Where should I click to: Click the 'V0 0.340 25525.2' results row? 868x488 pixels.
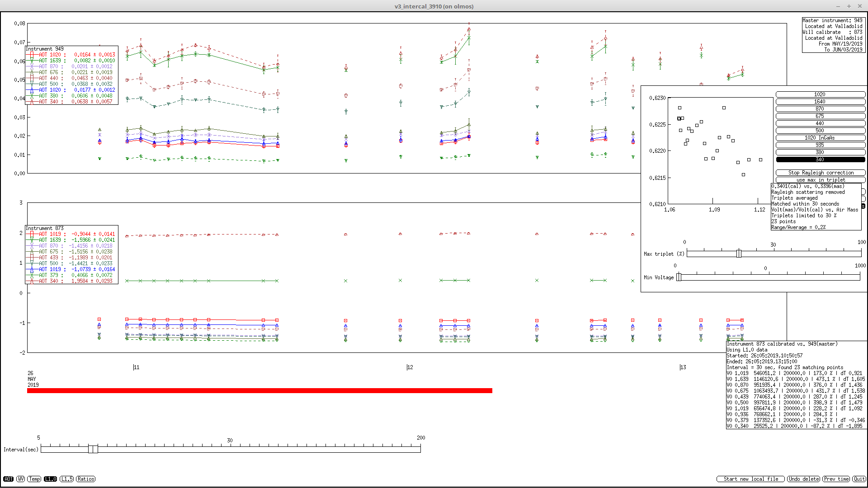[x=794, y=426]
